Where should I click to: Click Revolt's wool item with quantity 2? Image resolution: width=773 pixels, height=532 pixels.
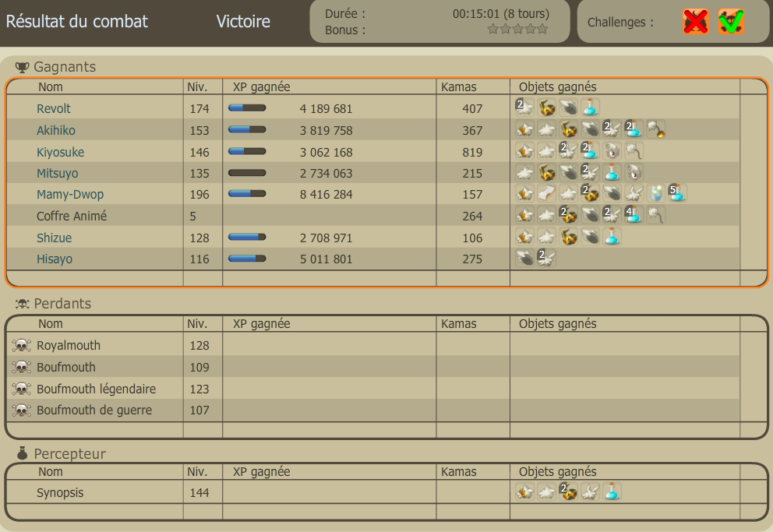coord(525,107)
